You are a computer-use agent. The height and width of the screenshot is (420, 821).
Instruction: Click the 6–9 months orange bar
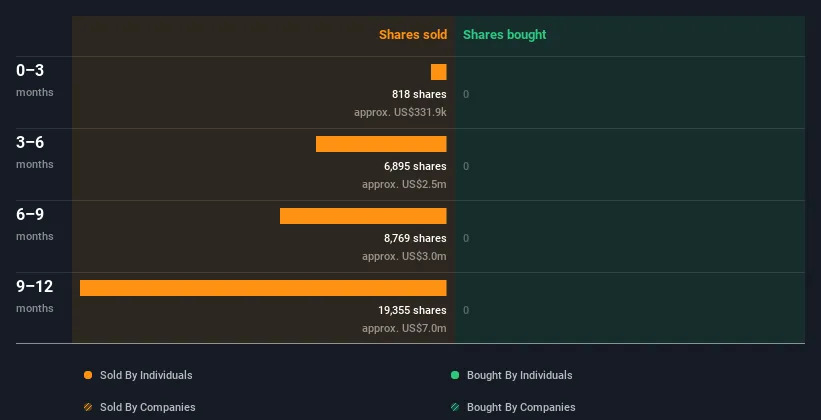[x=363, y=216]
